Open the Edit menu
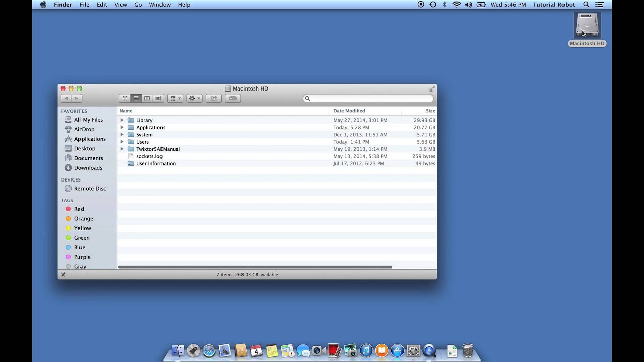Screen dimensions: 644x362 coord(102,5)
